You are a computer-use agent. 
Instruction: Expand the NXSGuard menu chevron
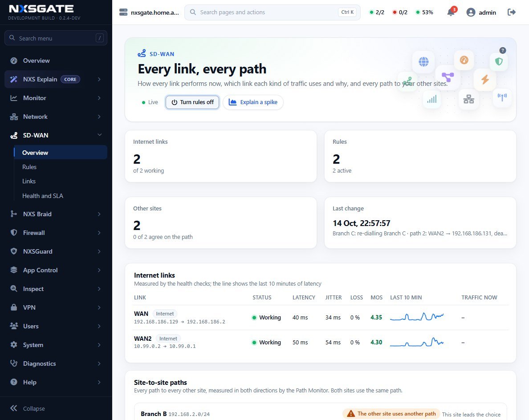(x=99, y=251)
